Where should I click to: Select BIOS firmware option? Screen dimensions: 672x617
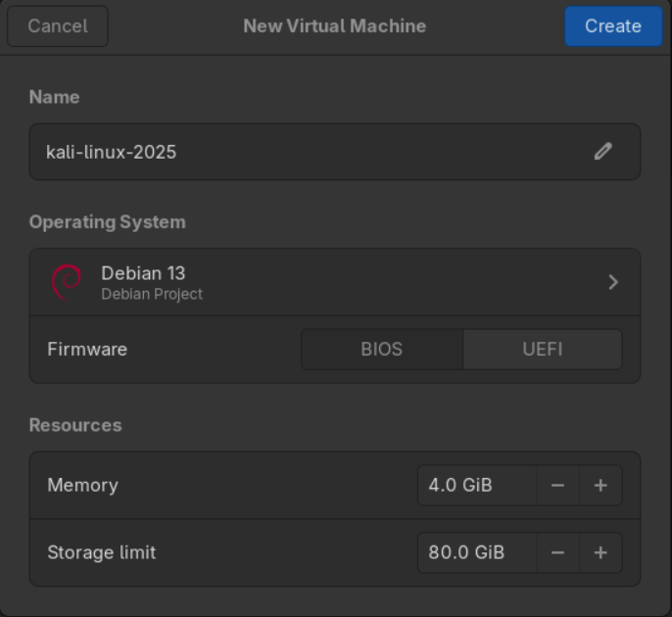pyautogui.click(x=381, y=350)
